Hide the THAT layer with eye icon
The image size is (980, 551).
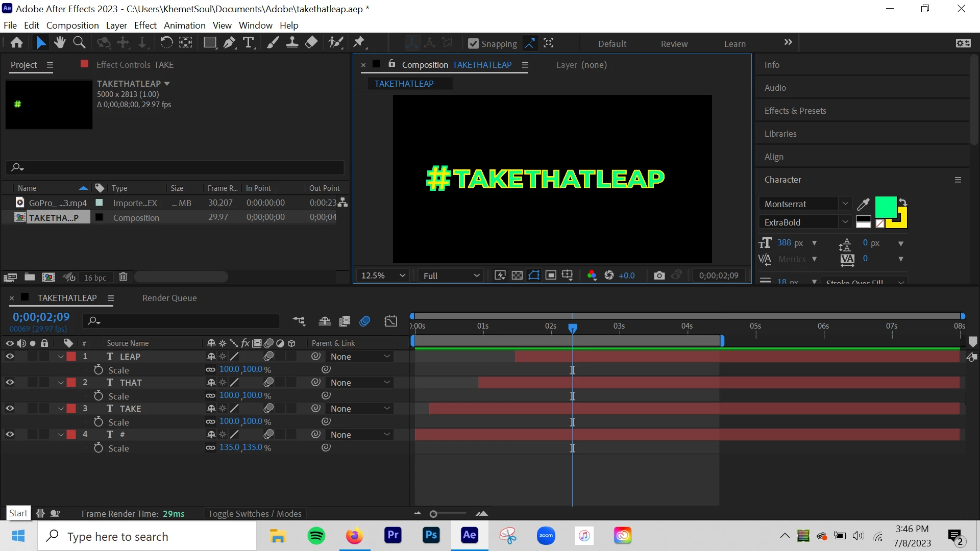[x=10, y=383]
